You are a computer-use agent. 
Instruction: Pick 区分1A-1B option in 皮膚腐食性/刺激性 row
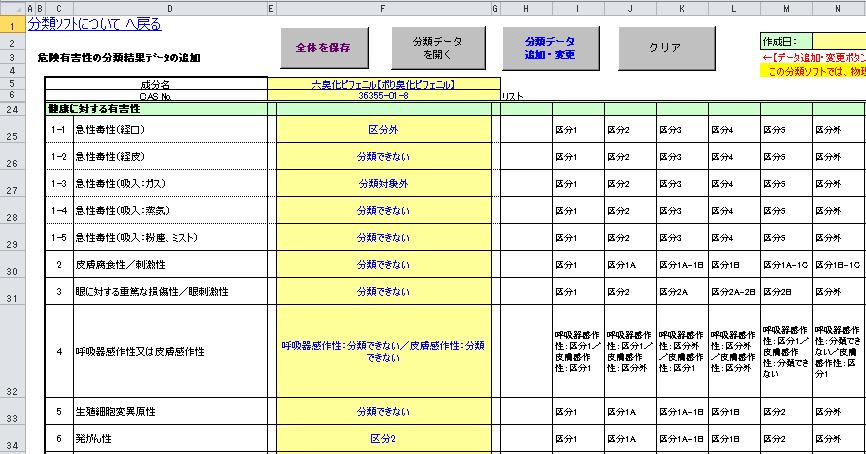point(684,265)
